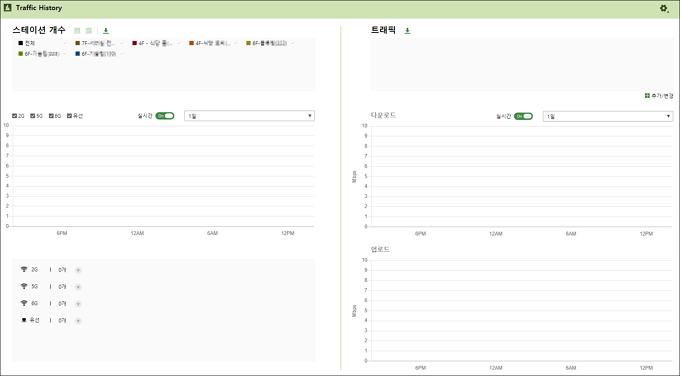The height and width of the screenshot is (376, 680).
Task: Click the 0개 count in the 유선 row
Action: (62, 320)
